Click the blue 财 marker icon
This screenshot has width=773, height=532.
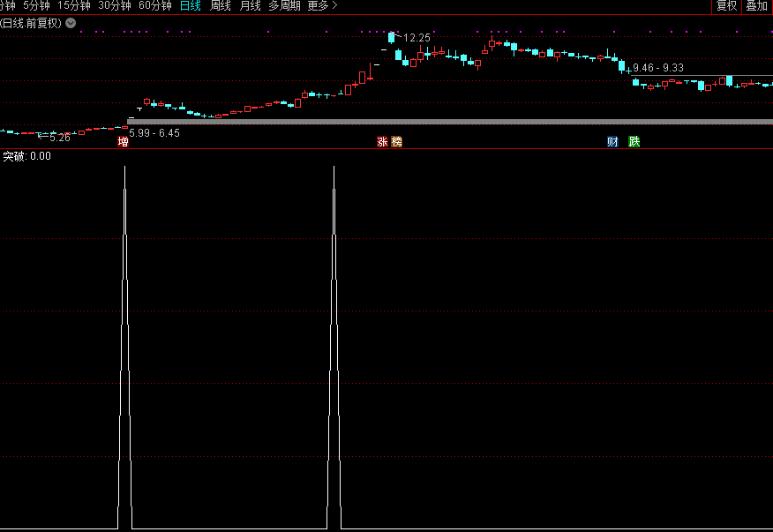pos(612,141)
